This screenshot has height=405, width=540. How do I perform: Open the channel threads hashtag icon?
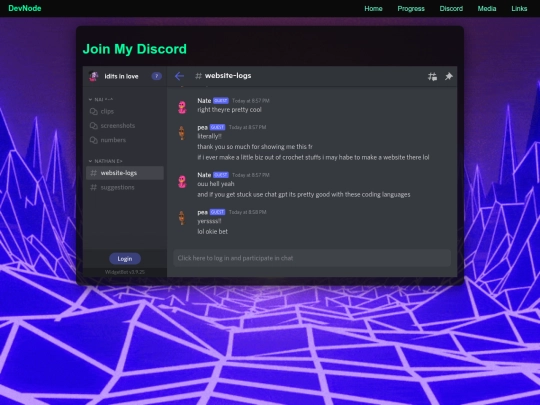click(x=432, y=76)
